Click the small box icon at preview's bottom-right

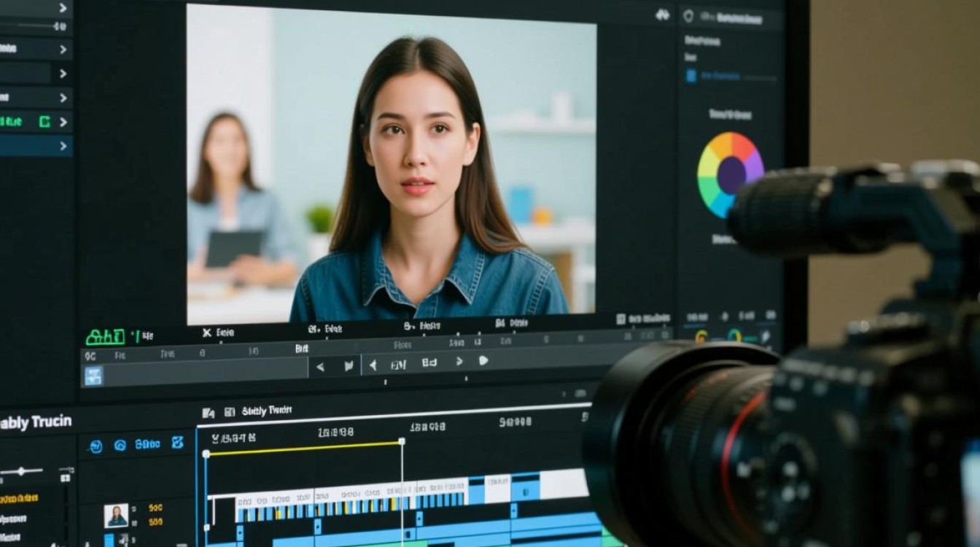pyautogui.click(x=621, y=319)
